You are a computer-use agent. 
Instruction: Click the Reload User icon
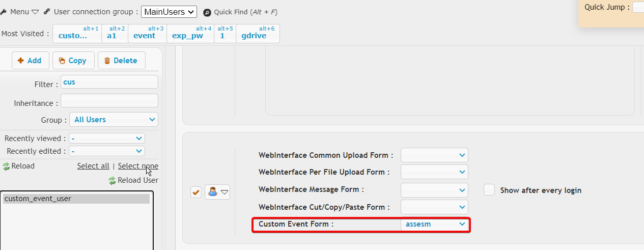pyautogui.click(x=112, y=181)
